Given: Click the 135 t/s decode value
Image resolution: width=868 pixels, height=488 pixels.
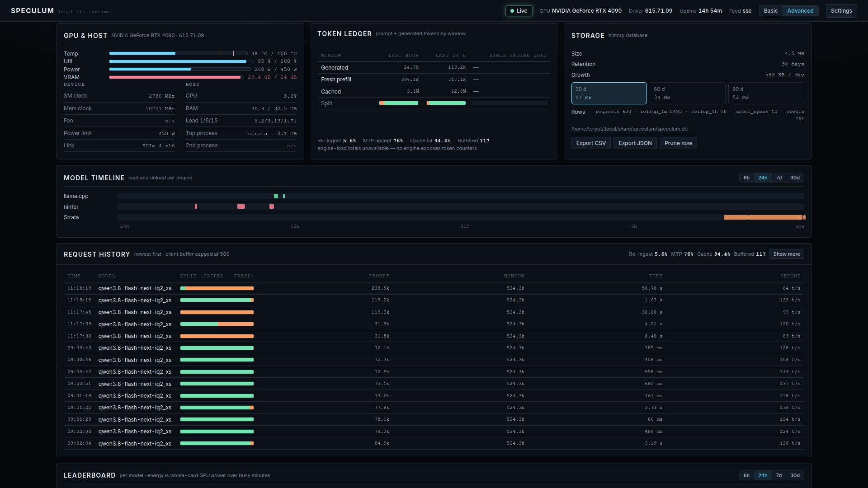Looking at the screenshot, I should [790, 300].
